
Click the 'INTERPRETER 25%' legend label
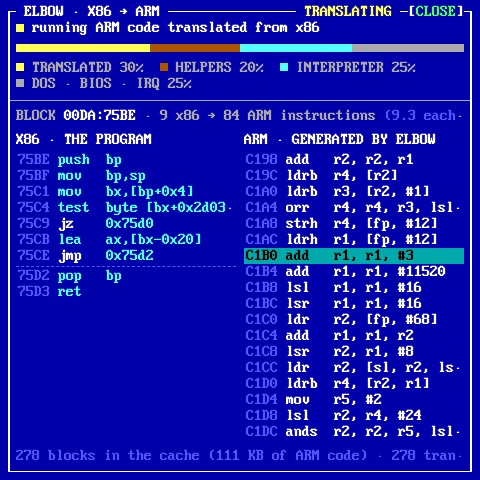[x=356, y=67]
